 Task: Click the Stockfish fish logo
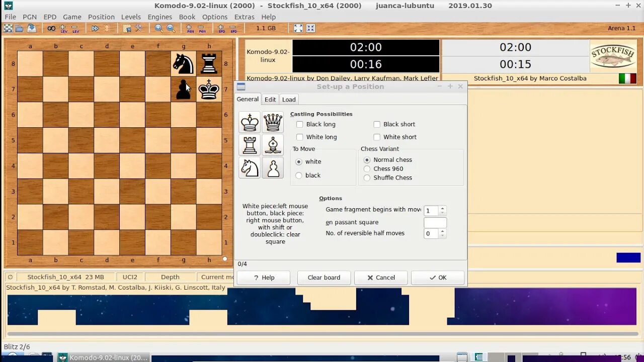point(613,56)
